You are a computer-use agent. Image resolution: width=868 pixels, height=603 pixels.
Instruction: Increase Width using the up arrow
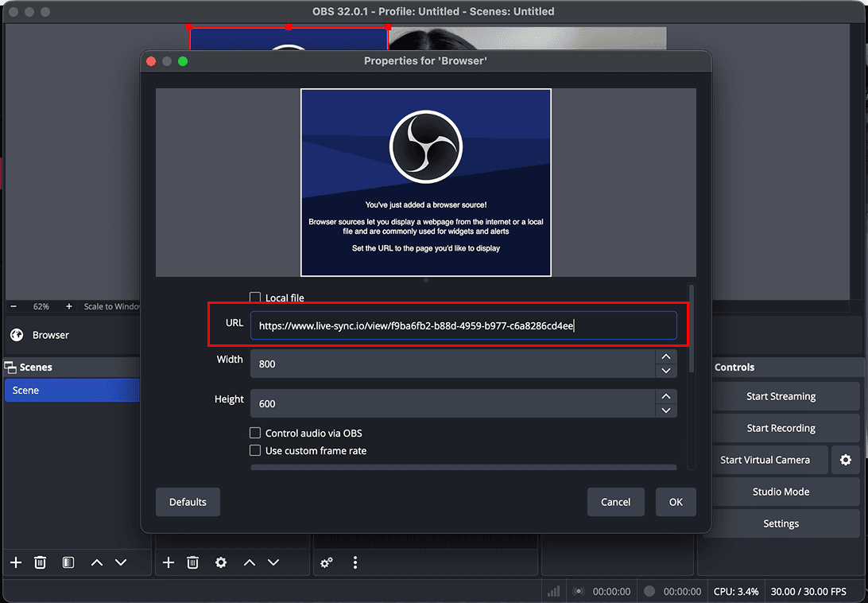click(x=666, y=357)
